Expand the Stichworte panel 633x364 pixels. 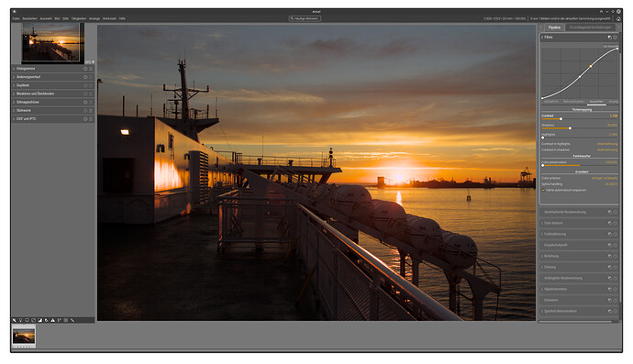click(x=14, y=110)
